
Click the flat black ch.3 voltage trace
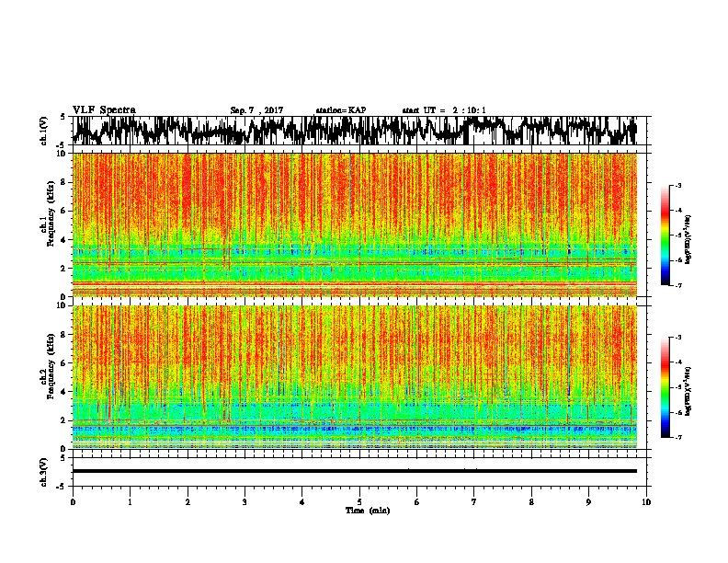pos(355,471)
